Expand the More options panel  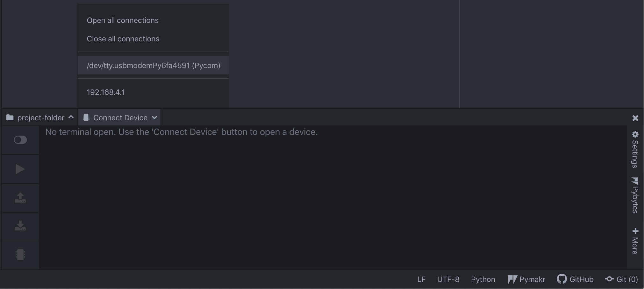tap(635, 241)
